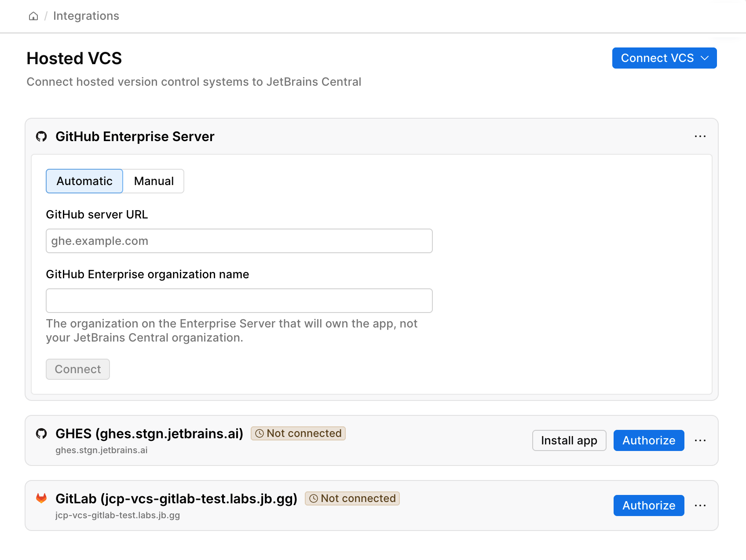
Task: Click the GitLab Not connected status badge
Action: coord(352,498)
